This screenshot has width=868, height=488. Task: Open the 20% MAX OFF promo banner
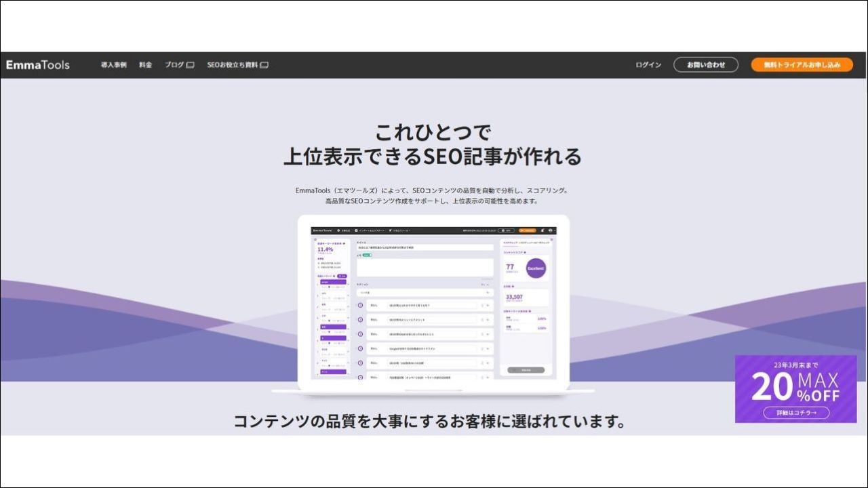tap(796, 389)
